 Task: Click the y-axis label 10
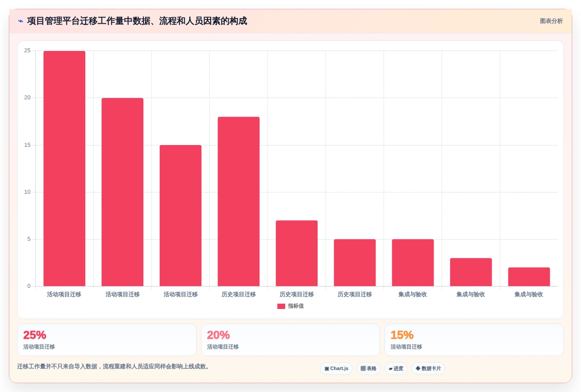pos(27,192)
